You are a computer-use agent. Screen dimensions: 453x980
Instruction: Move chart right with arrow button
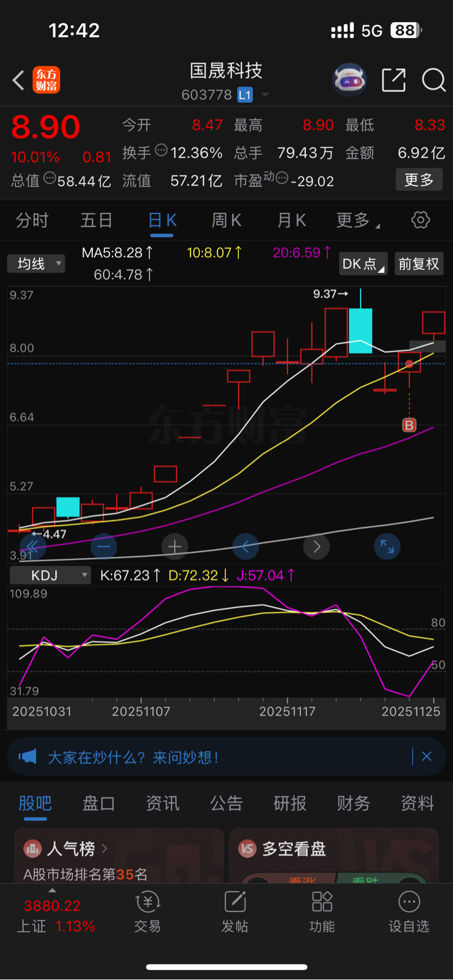317,547
